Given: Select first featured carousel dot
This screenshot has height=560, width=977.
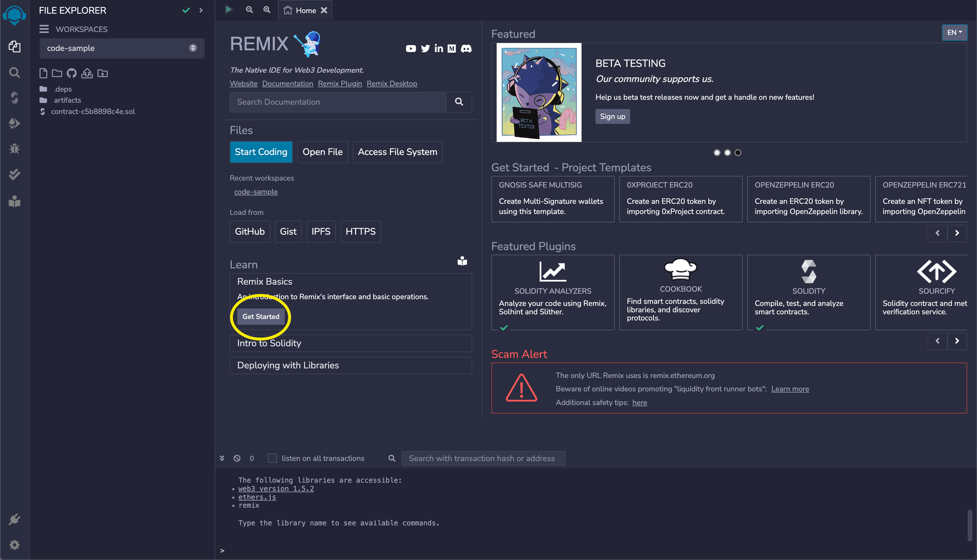Looking at the screenshot, I should (x=716, y=153).
